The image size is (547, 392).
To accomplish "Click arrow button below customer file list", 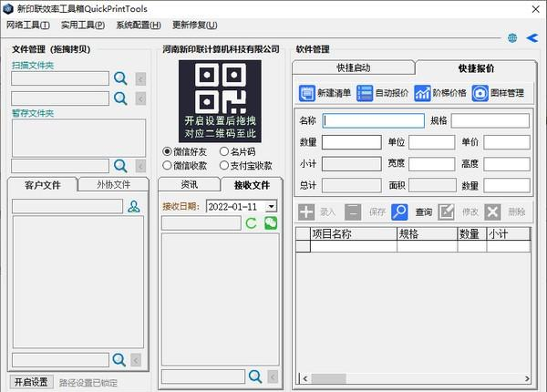I will 136,360.
